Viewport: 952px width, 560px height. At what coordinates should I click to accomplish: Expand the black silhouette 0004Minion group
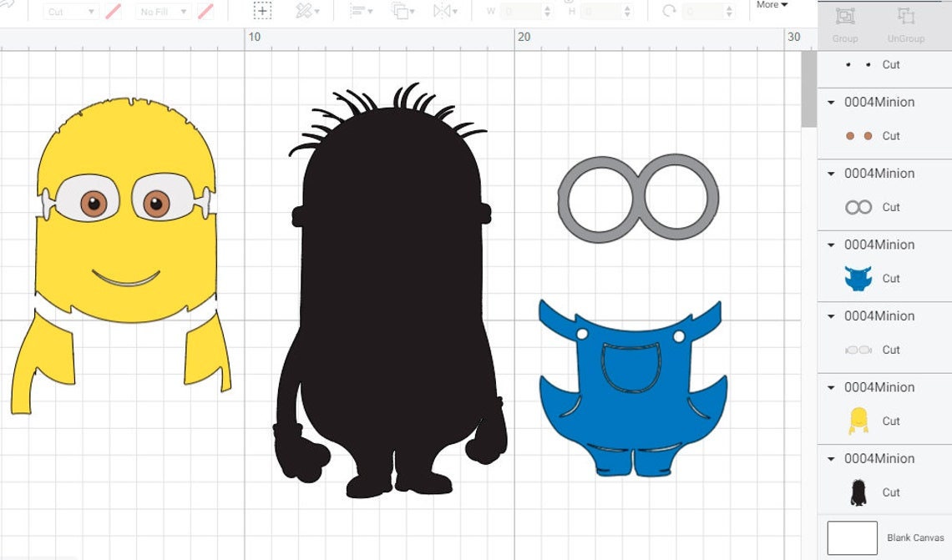830,458
